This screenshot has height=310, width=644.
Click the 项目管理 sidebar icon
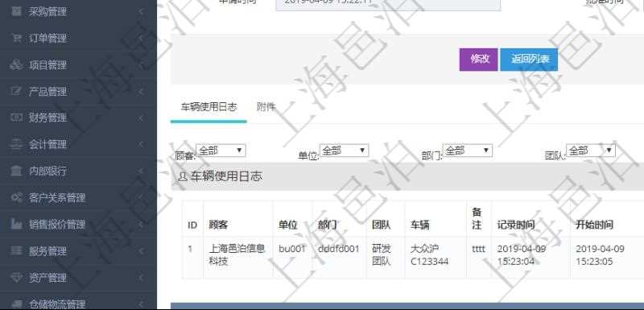[16, 65]
